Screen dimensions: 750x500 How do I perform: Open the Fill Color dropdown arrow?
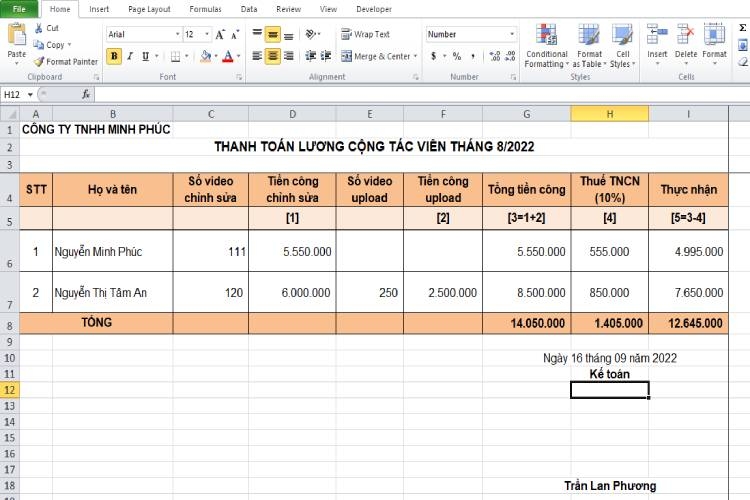pyautogui.click(x=216, y=56)
